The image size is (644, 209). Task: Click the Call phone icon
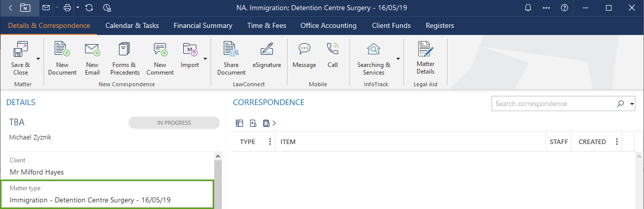333,50
